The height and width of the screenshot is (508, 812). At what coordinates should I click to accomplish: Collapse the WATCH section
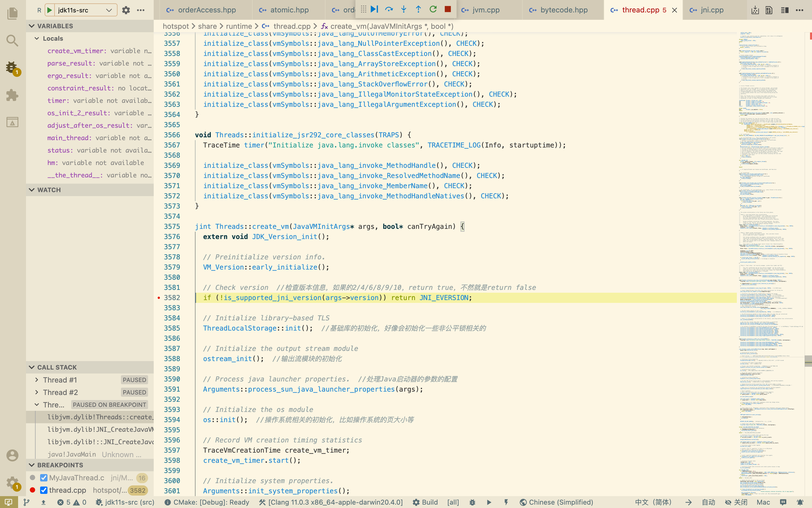(90, 190)
